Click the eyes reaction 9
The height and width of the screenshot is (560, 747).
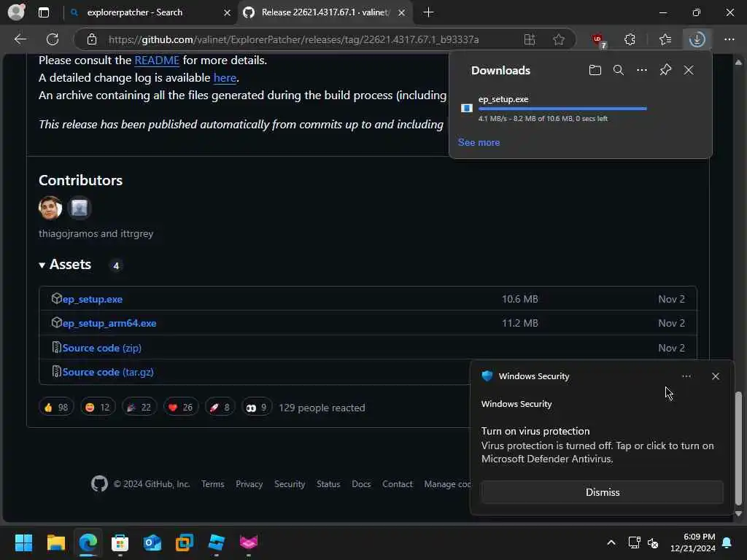point(257,408)
